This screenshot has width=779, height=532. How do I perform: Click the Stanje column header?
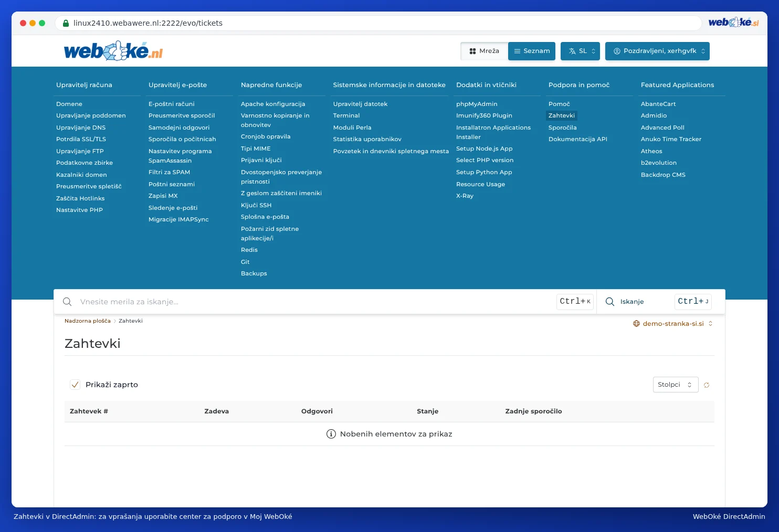(x=428, y=411)
